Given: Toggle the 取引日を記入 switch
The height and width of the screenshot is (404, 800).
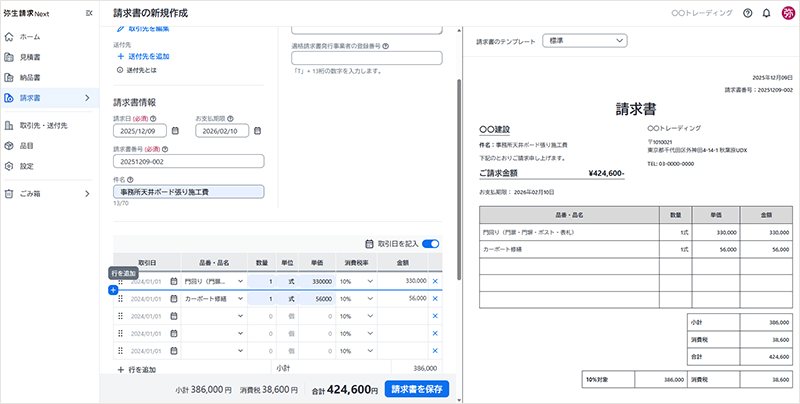Looking at the screenshot, I should pyautogui.click(x=431, y=244).
